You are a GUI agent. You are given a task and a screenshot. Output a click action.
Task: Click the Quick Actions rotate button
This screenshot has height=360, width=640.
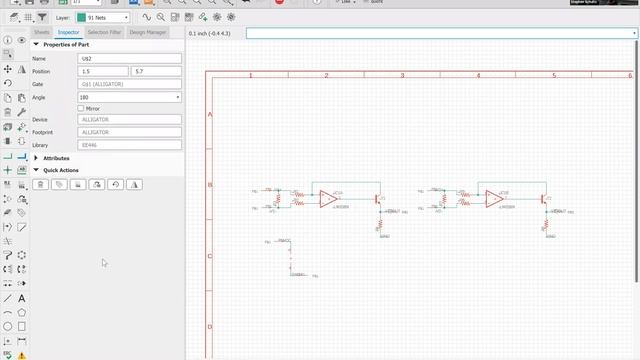pyautogui.click(x=116, y=184)
